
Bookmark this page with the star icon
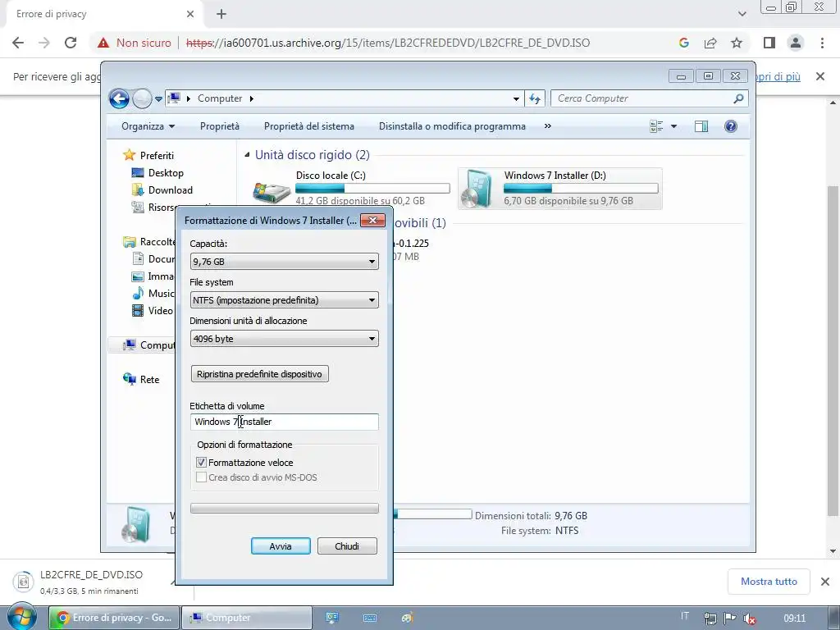point(737,43)
